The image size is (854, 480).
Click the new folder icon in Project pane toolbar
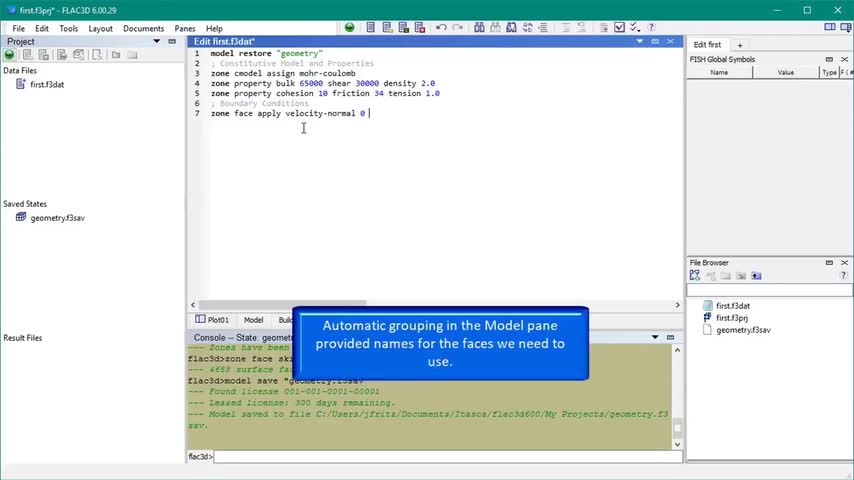tap(116, 54)
